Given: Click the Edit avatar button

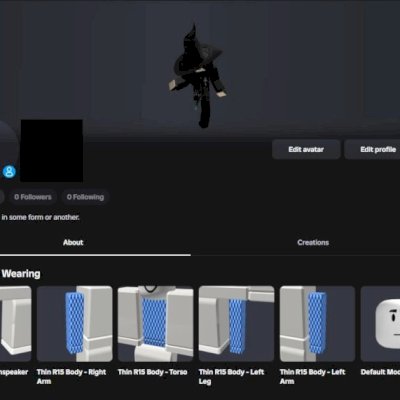Looking at the screenshot, I should (x=306, y=149).
